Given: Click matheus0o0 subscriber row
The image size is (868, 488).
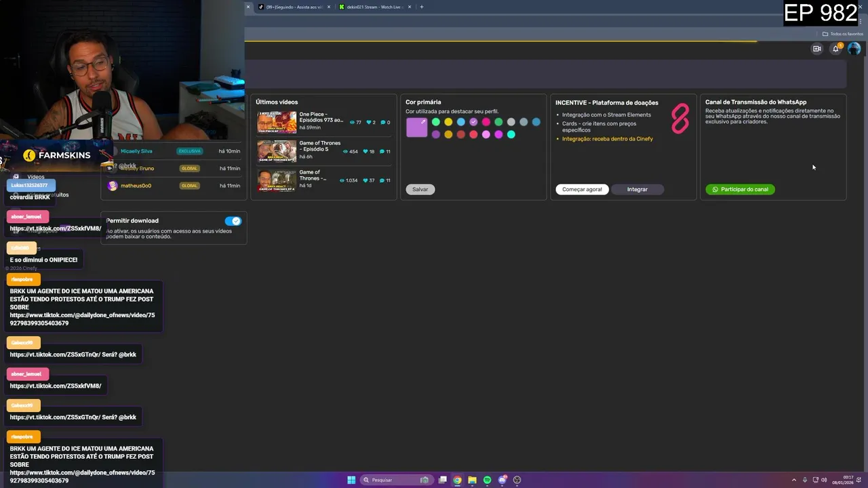Looking at the screenshot, I should point(174,186).
